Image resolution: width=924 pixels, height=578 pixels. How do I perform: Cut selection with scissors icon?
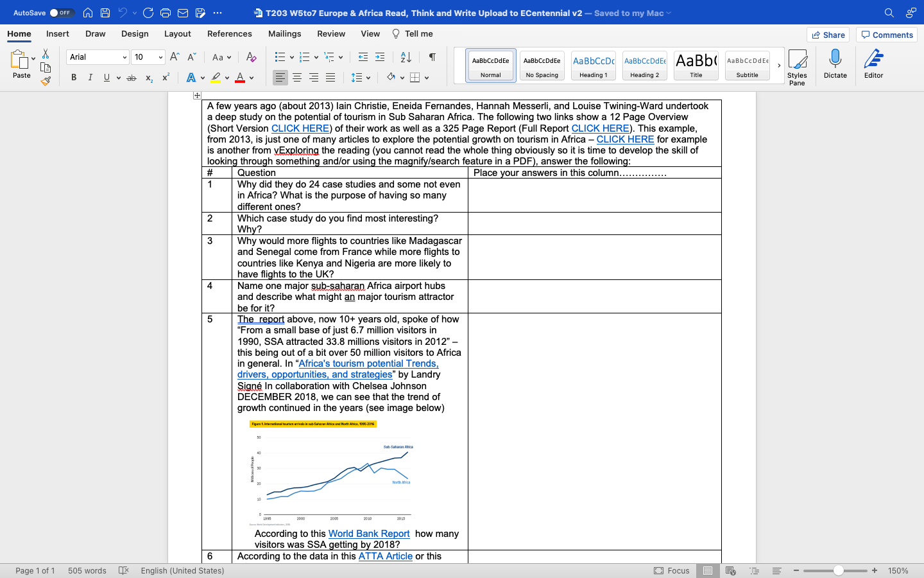[x=46, y=54]
